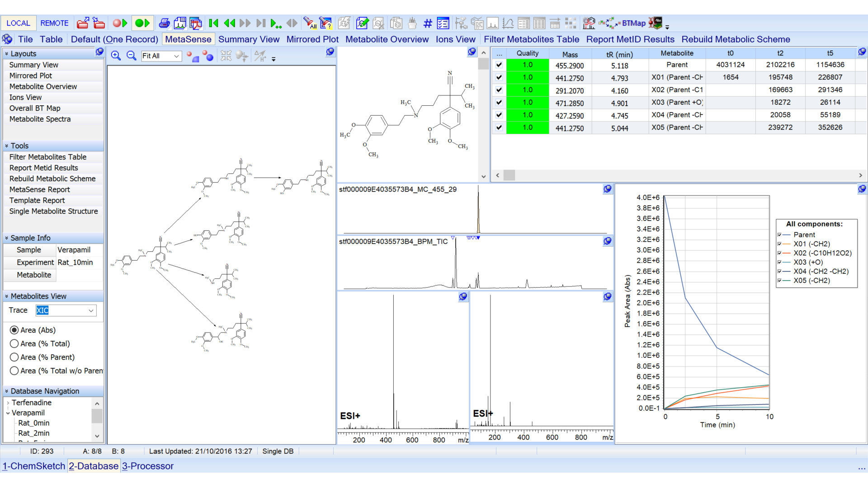Open the shopping basket toolbar icon

(x=412, y=23)
